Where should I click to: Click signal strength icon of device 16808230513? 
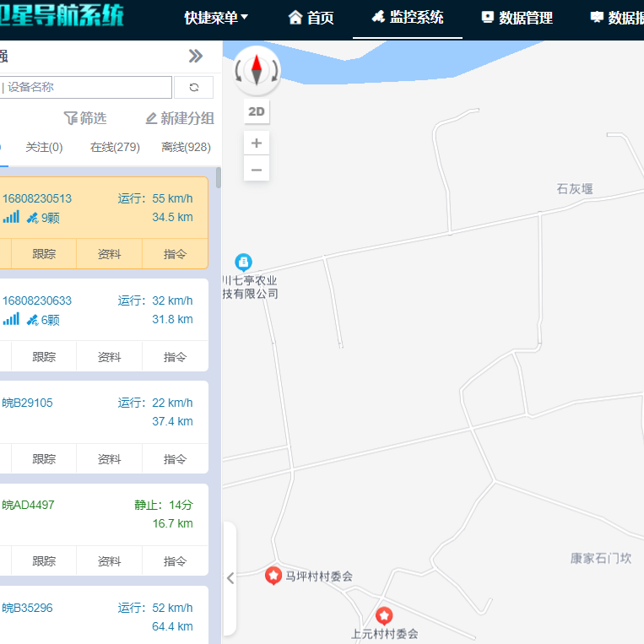11,216
